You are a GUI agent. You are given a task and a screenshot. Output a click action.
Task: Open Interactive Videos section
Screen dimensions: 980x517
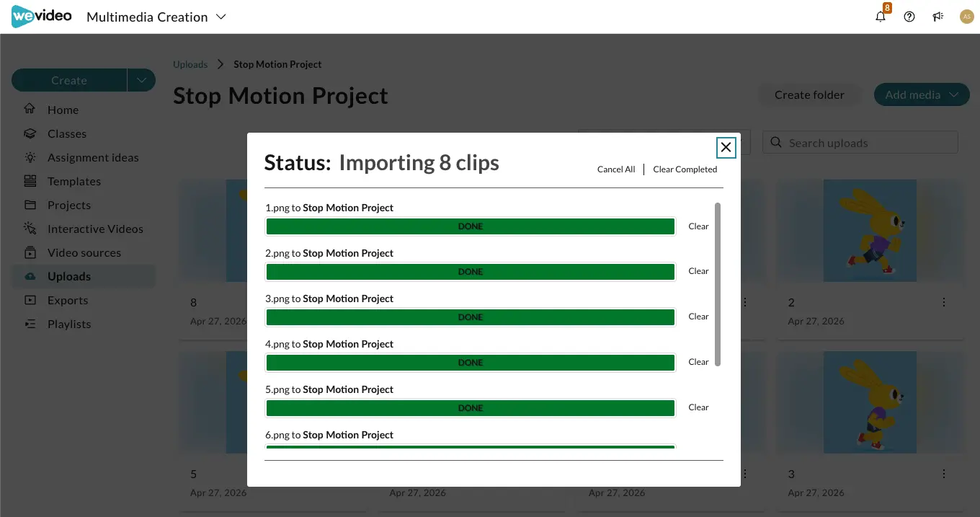pyautogui.click(x=95, y=229)
